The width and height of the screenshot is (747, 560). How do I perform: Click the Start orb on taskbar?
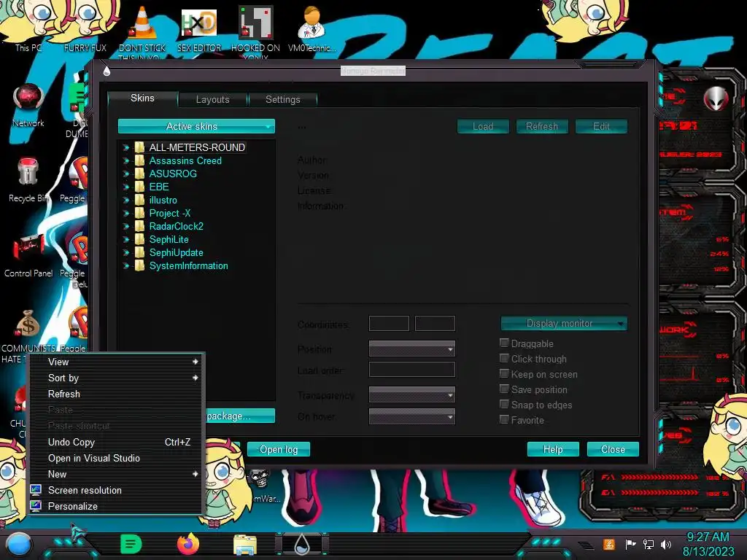coord(18,544)
